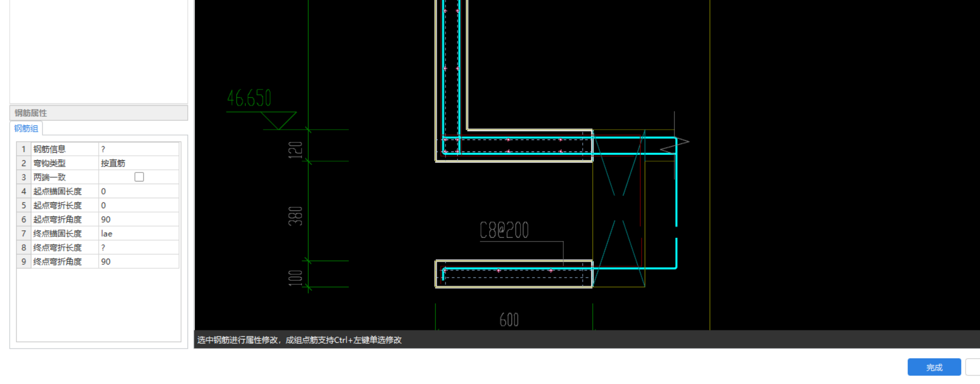Click the 46.650 elevation label
Viewport: 980px width, 384px height.
pyautogui.click(x=249, y=98)
